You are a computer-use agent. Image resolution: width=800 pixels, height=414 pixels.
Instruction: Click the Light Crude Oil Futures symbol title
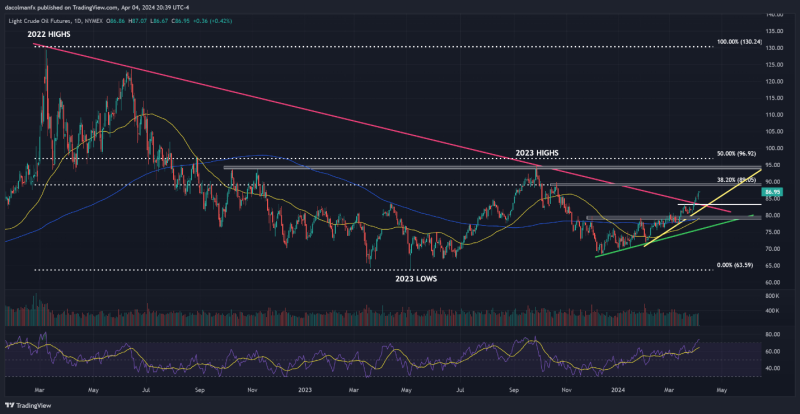38,19
